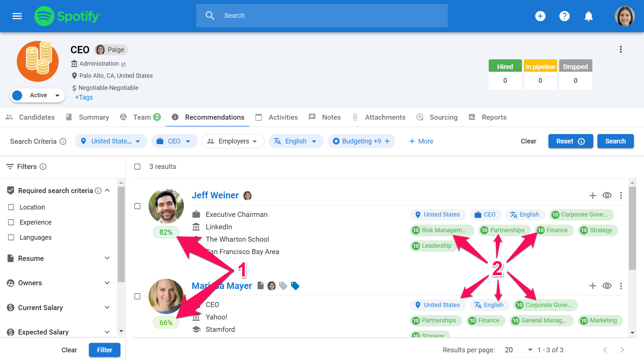Open the help question mark icon

(564, 16)
